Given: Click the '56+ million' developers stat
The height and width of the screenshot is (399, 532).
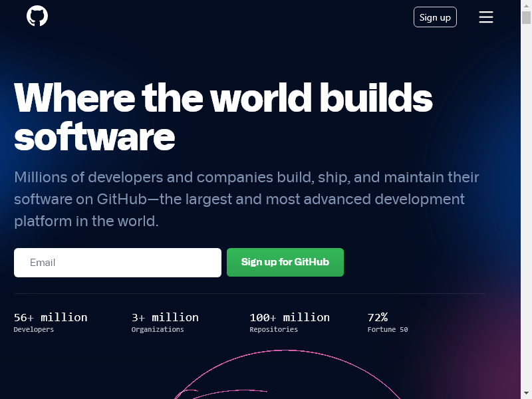Looking at the screenshot, I should pyautogui.click(x=51, y=317).
